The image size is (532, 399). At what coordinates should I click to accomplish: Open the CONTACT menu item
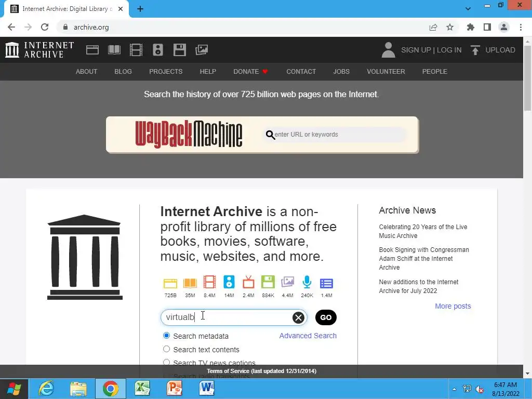pos(301,72)
